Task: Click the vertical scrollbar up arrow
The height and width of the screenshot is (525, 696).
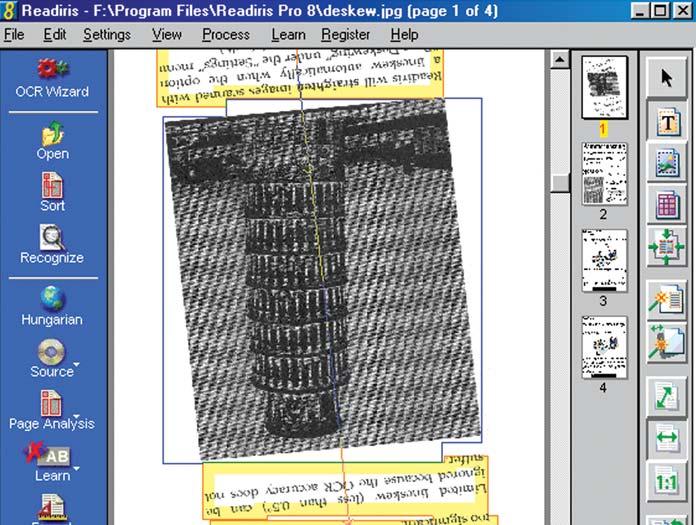Action: pyautogui.click(x=560, y=59)
